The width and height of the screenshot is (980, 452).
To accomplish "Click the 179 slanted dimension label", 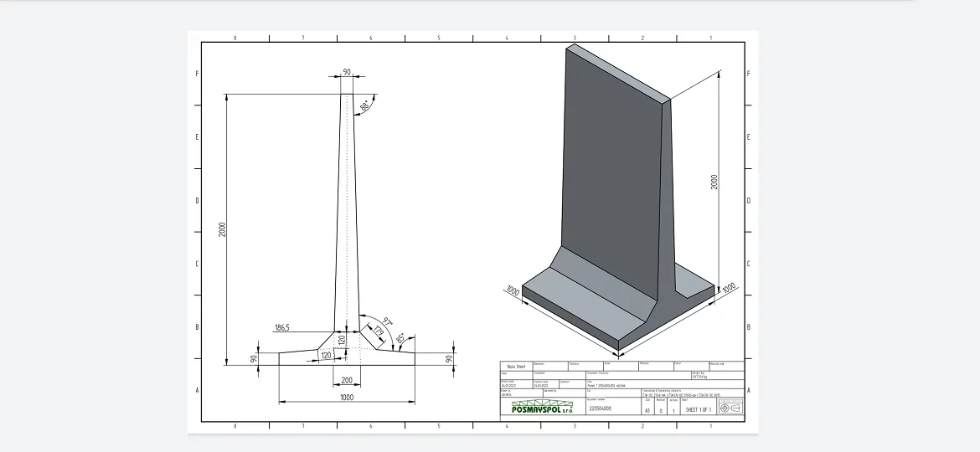I will pyautogui.click(x=379, y=331).
